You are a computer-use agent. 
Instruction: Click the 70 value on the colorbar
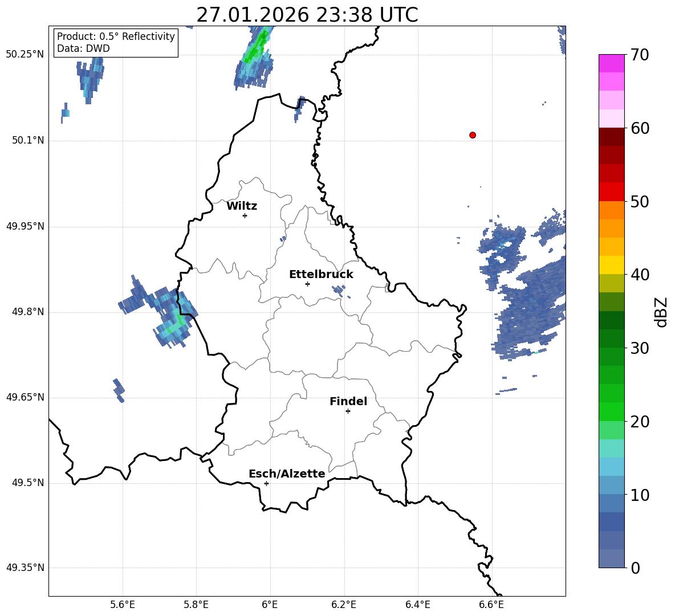coord(640,55)
